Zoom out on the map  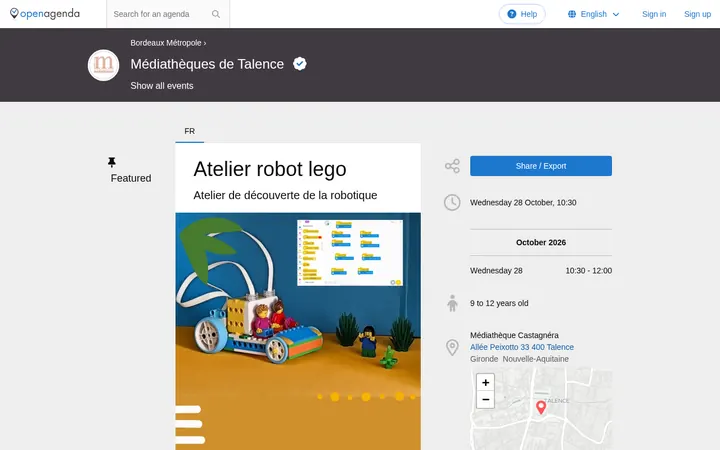pos(485,399)
